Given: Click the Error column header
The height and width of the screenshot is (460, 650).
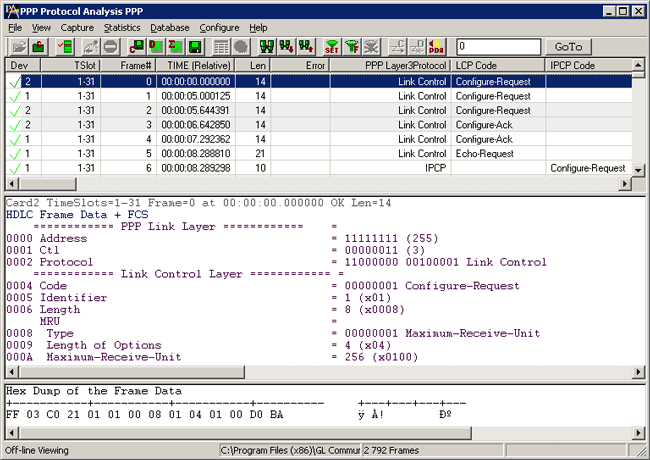Looking at the screenshot, I should click(300, 65).
